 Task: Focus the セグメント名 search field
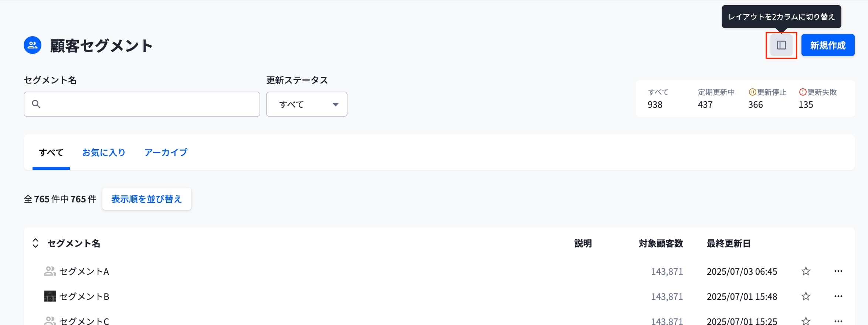point(148,104)
